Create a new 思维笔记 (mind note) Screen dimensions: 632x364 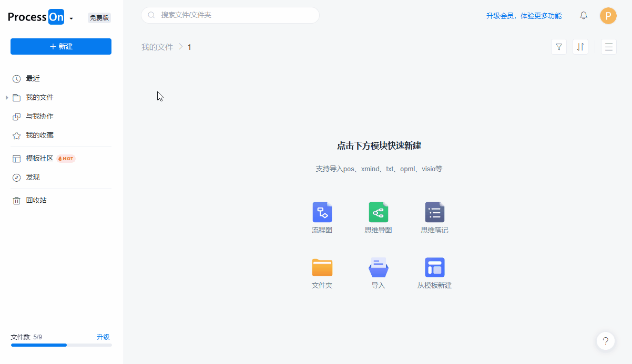(x=434, y=217)
